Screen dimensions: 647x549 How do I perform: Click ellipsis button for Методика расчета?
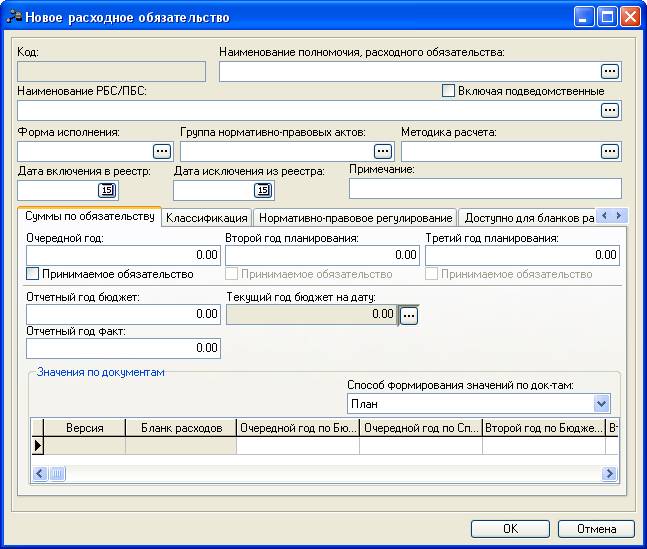coord(609,151)
